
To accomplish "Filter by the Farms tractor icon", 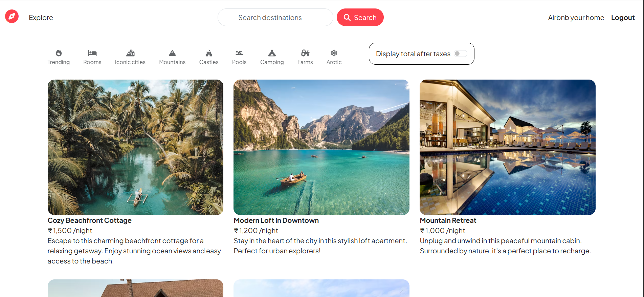I will [305, 53].
